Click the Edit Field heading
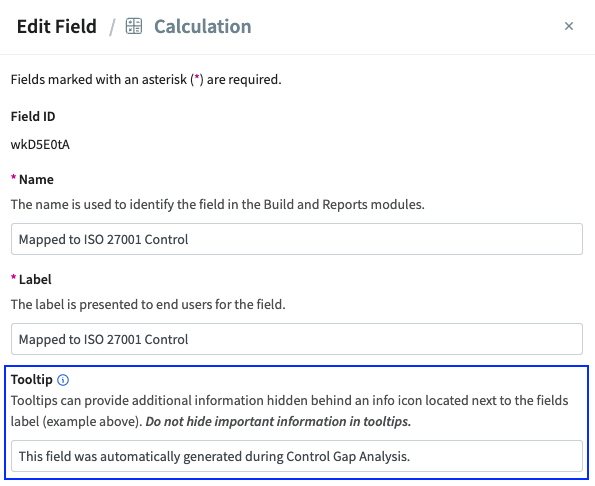 (57, 27)
